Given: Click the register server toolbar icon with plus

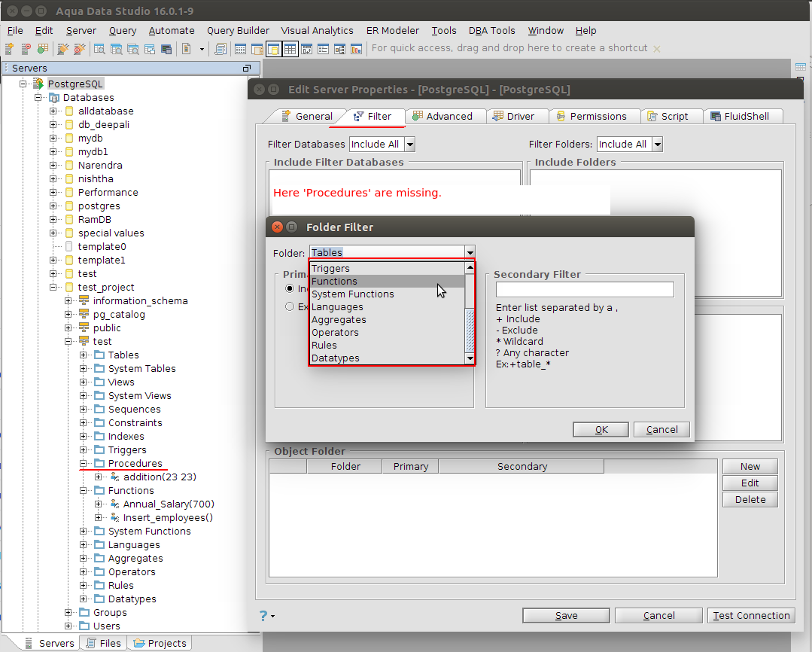Looking at the screenshot, I should pyautogui.click(x=9, y=49).
